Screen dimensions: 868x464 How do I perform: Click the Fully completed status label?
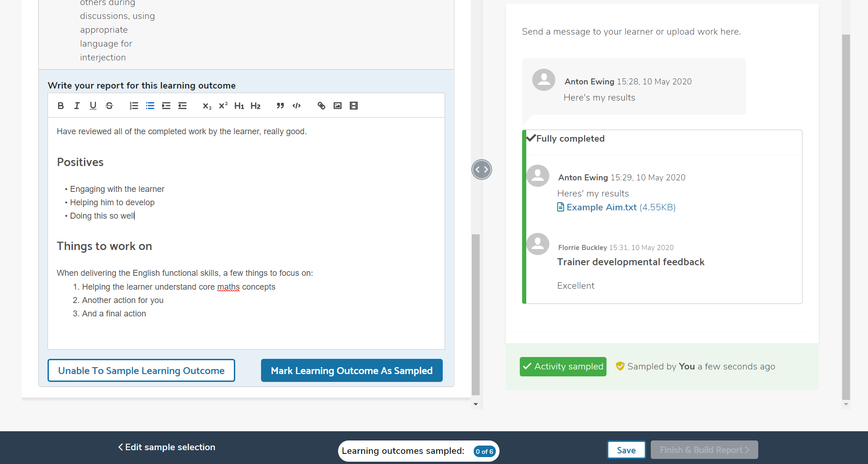coord(570,138)
